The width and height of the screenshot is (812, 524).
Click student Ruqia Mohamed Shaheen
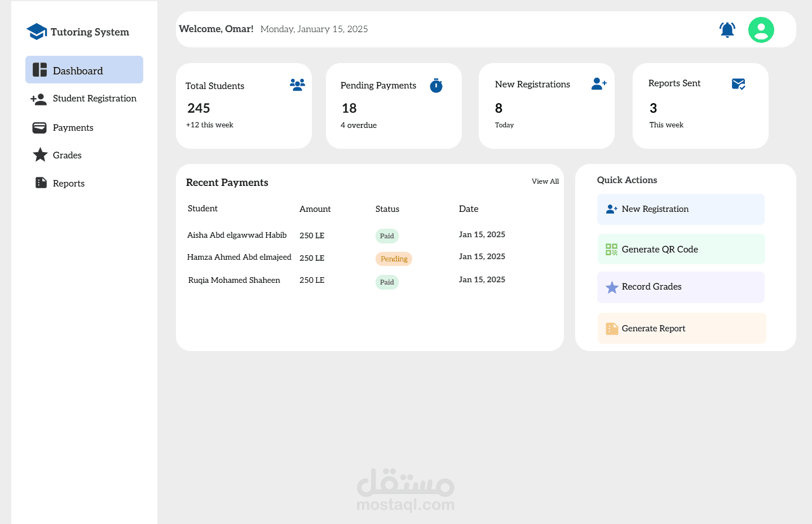(x=234, y=280)
